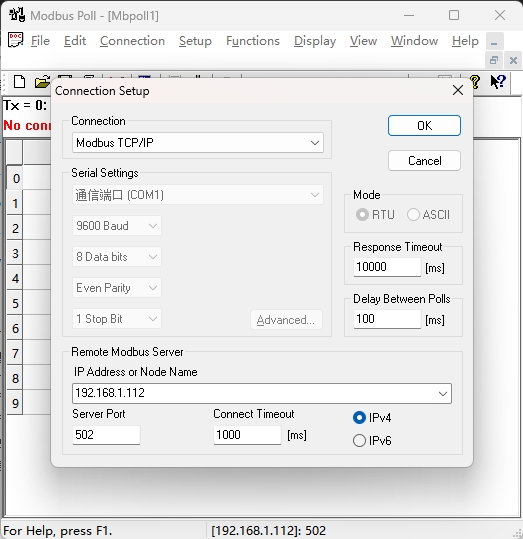Image resolution: width=523 pixels, height=539 pixels.
Task: Open the Help menu
Action: (x=465, y=41)
